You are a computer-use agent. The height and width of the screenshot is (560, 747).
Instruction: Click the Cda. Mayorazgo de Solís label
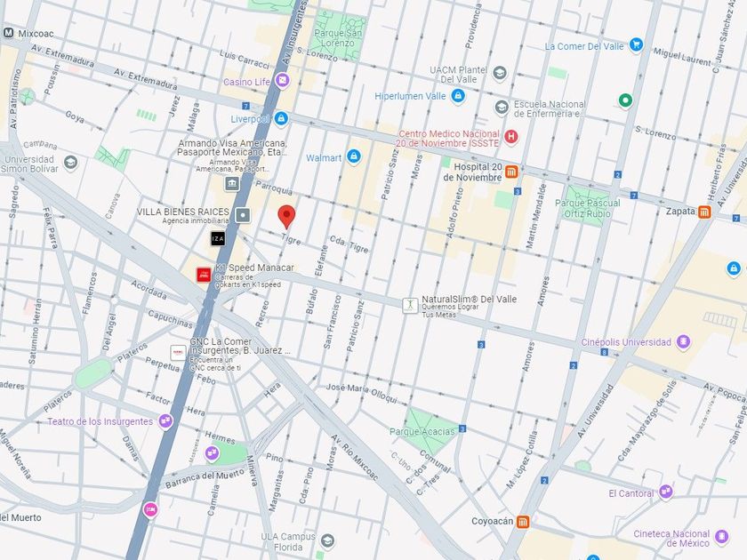point(647,420)
